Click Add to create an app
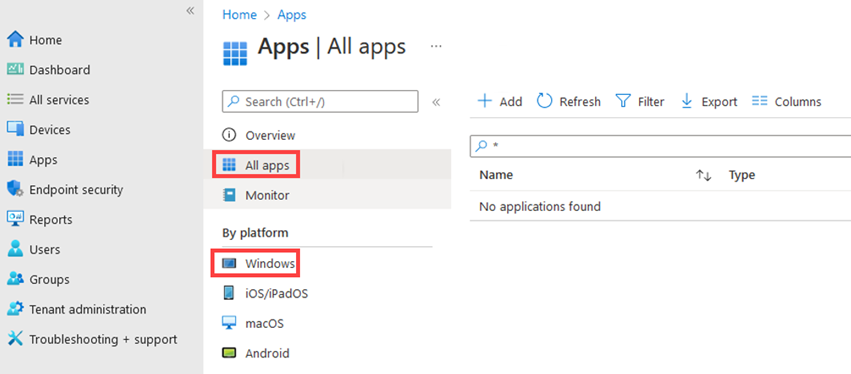This screenshot has height=374, width=851. point(499,102)
